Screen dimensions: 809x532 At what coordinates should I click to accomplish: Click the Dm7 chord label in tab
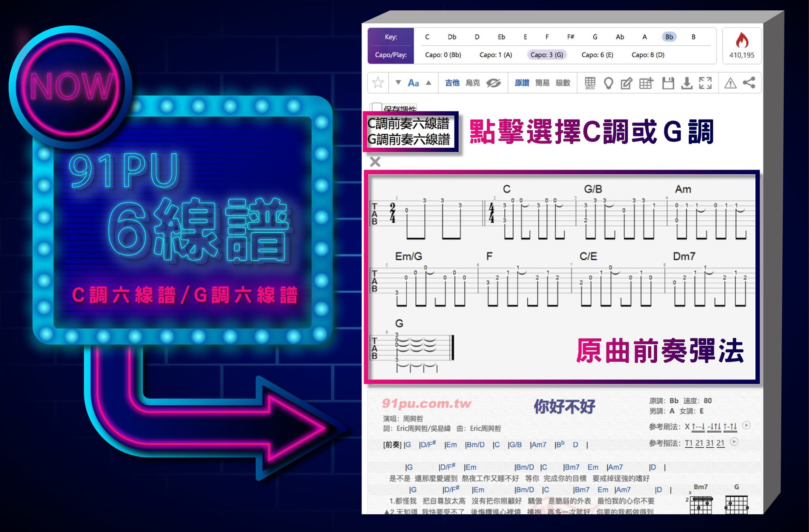(x=684, y=256)
